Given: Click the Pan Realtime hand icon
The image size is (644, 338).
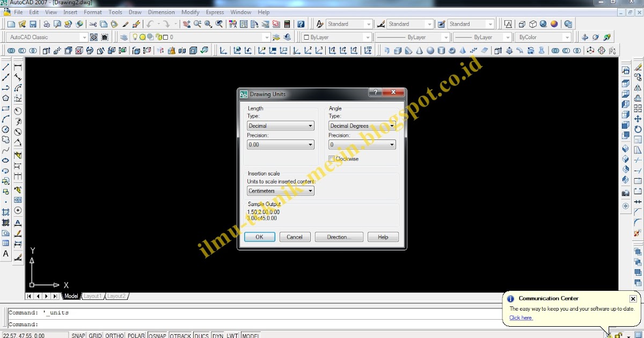Looking at the screenshot, I should pos(187,24).
